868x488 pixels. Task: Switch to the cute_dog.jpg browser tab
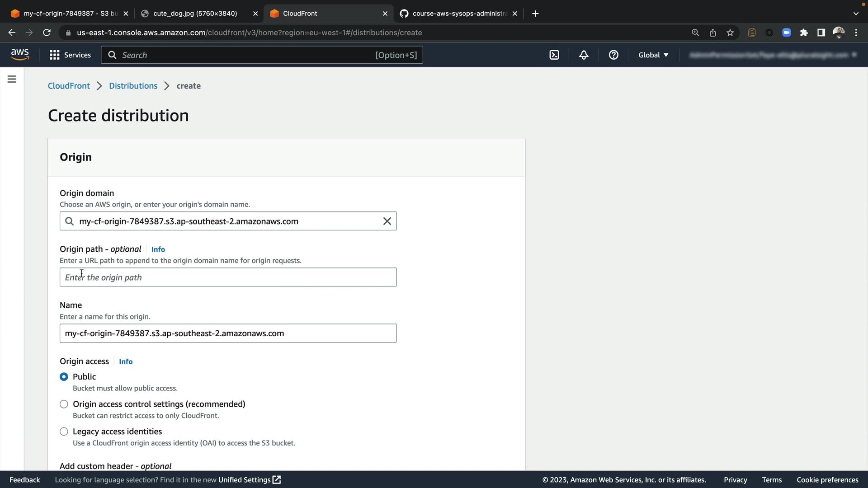195,14
